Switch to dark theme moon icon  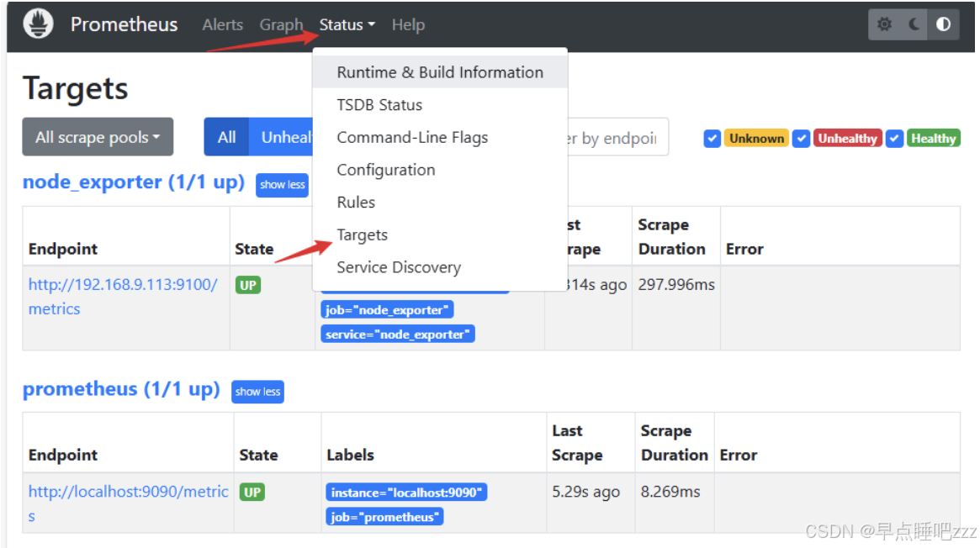coord(914,24)
